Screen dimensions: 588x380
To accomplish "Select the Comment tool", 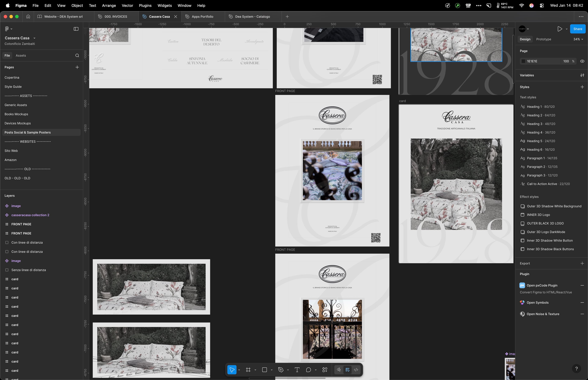I will pyautogui.click(x=308, y=370).
